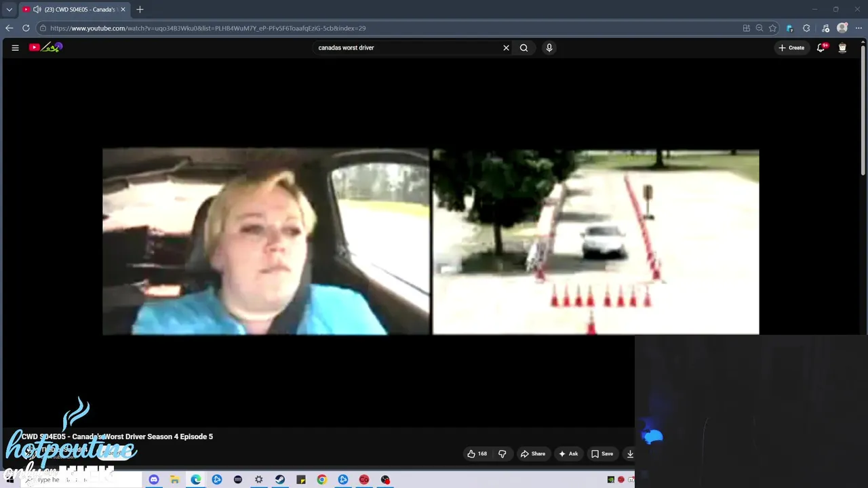Click the browser address bar URL
This screenshot has width=868, height=488.
coord(208,28)
